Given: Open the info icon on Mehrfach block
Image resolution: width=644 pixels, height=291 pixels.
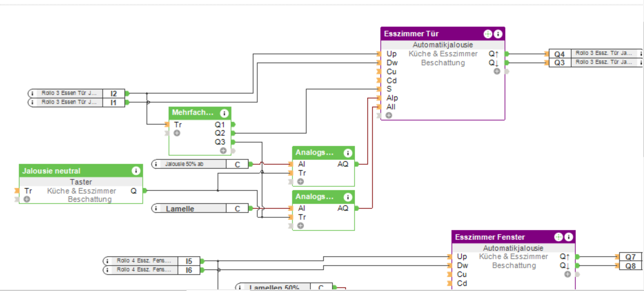Looking at the screenshot, I should point(224,113).
